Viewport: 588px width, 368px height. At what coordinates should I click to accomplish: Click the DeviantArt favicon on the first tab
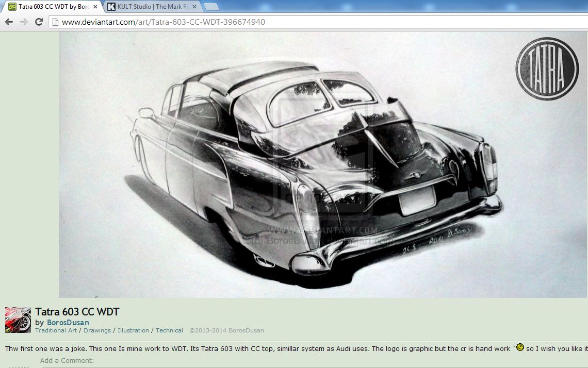pyautogui.click(x=12, y=7)
